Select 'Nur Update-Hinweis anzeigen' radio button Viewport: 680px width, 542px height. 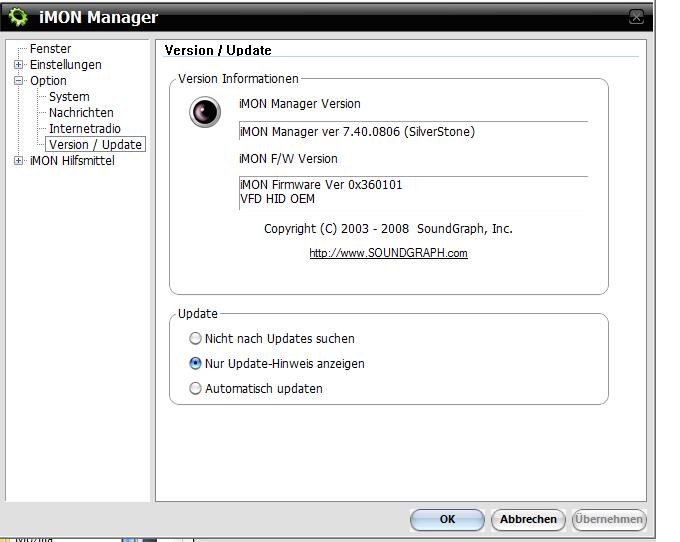pos(195,363)
